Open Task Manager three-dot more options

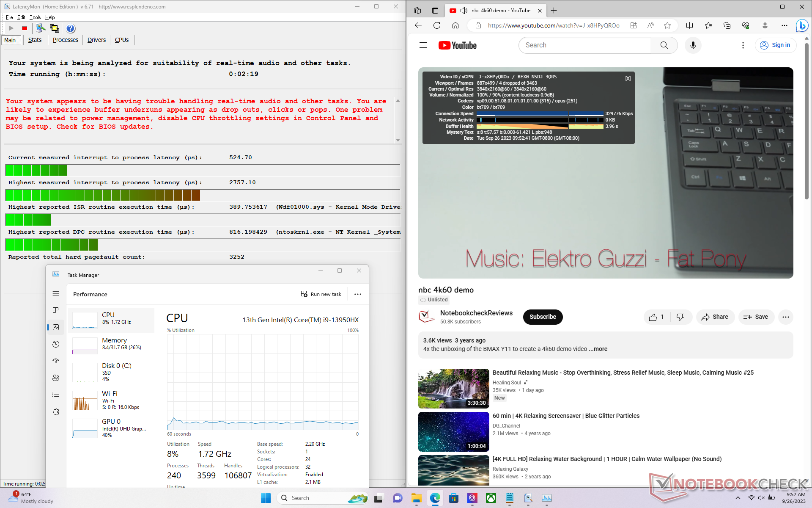click(358, 294)
